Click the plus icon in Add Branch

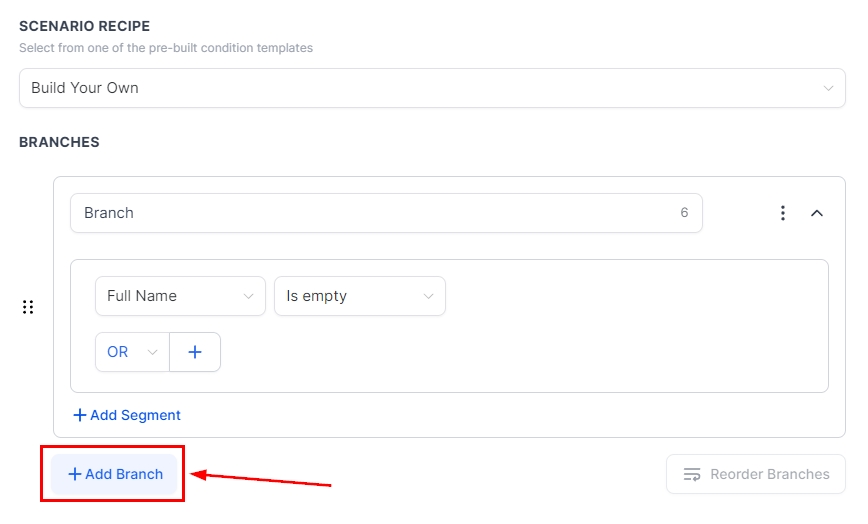tap(75, 474)
